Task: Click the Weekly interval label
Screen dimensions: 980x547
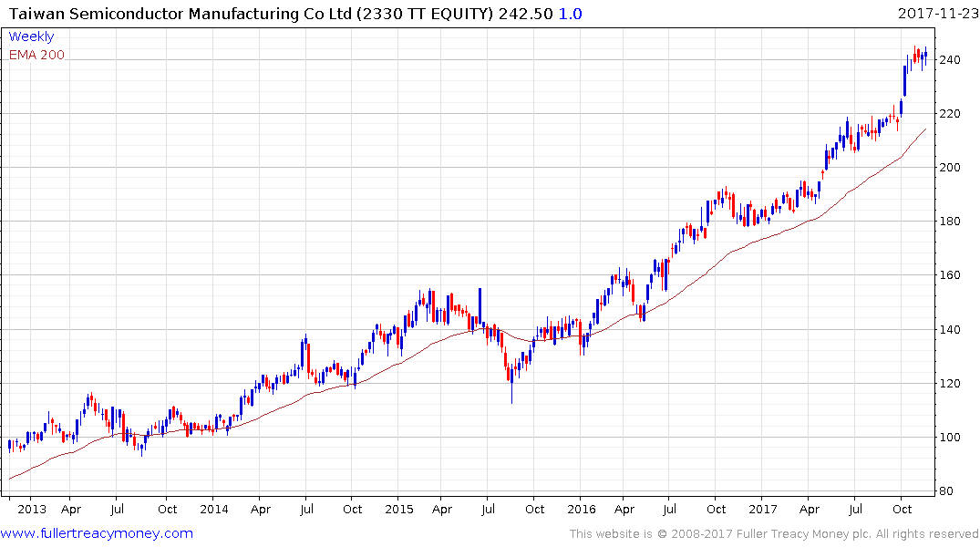Action: pyautogui.click(x=31, y=36)
